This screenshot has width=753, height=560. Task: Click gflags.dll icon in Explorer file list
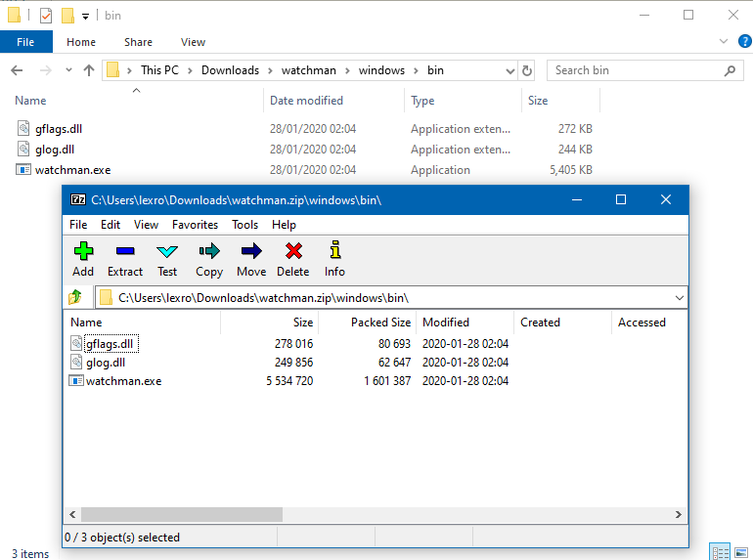[x=23, y=128]
